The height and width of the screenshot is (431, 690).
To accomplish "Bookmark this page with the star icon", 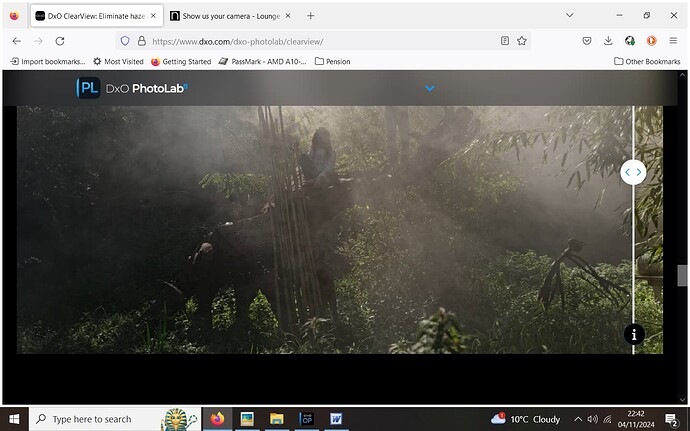I will tap(521, 41).
